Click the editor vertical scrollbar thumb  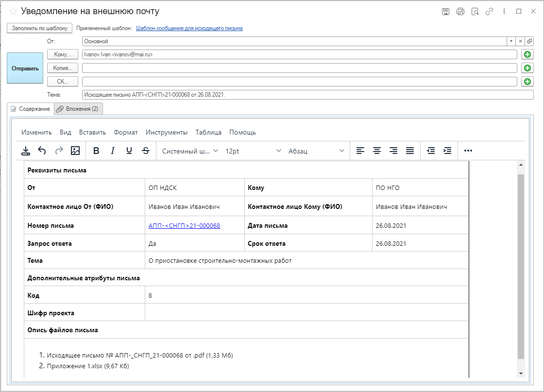(521, 266)
